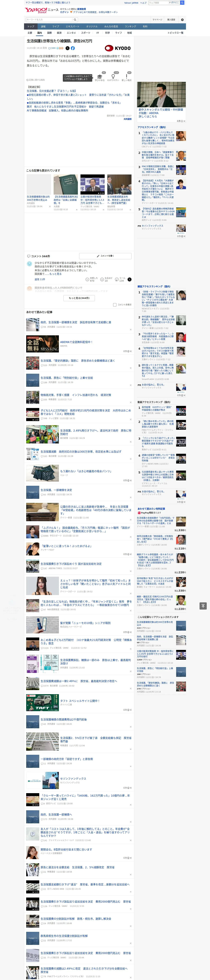Open video thumbnail 立憲が経済対策発表
The height and width of the screenshot is (980, 210).
point(93,185)
